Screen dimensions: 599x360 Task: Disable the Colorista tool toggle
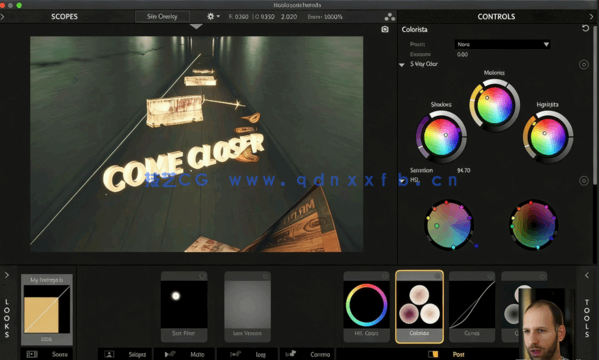438,276
